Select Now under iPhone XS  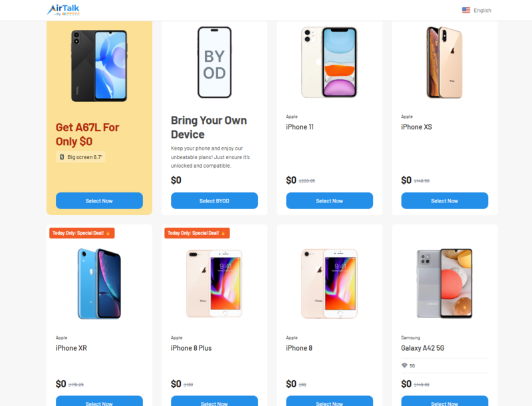444,200
